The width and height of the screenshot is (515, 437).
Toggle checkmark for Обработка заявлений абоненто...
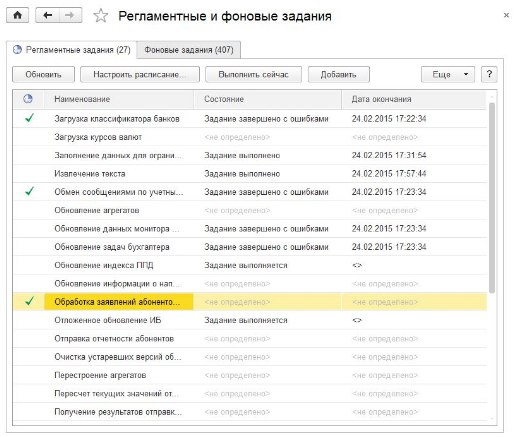click(x=29, y=301)
